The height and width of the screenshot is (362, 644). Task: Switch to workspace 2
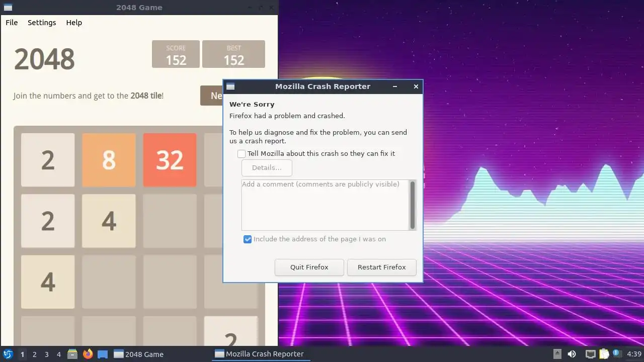coord(34,354)
